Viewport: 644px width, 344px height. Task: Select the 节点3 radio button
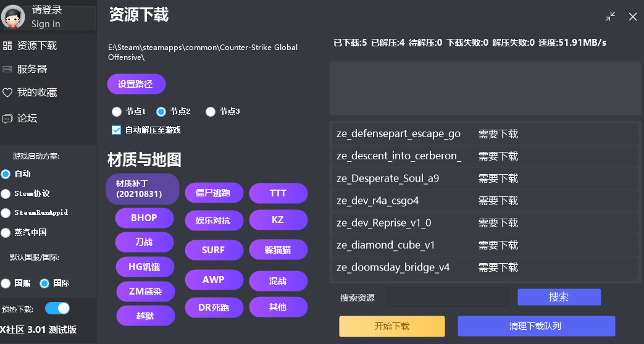pyautogui.click(x=211, y=112)
